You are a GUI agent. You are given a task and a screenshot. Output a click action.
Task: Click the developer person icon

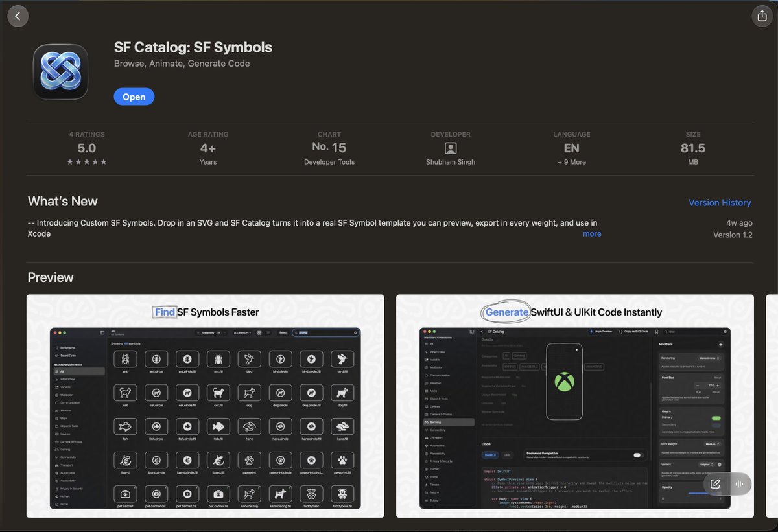pos(451,148)
